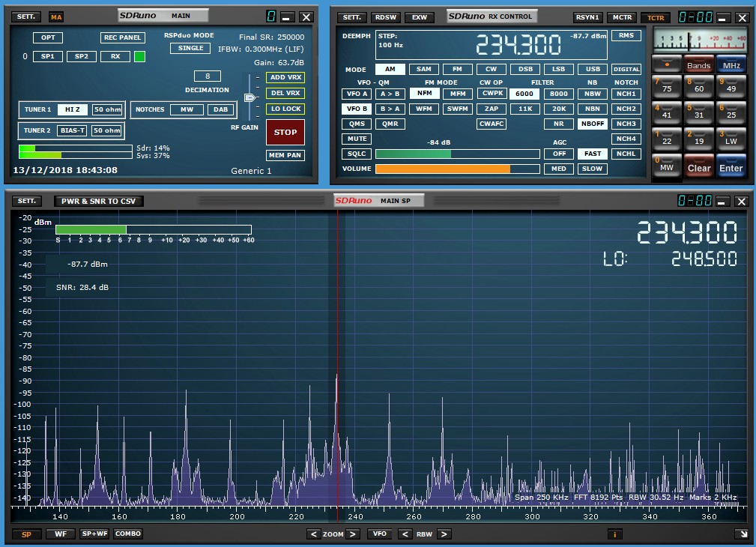Click the RF GAIN slider handle
The image size is (756, 547).
pyautogui.click(x=250, y=98)
